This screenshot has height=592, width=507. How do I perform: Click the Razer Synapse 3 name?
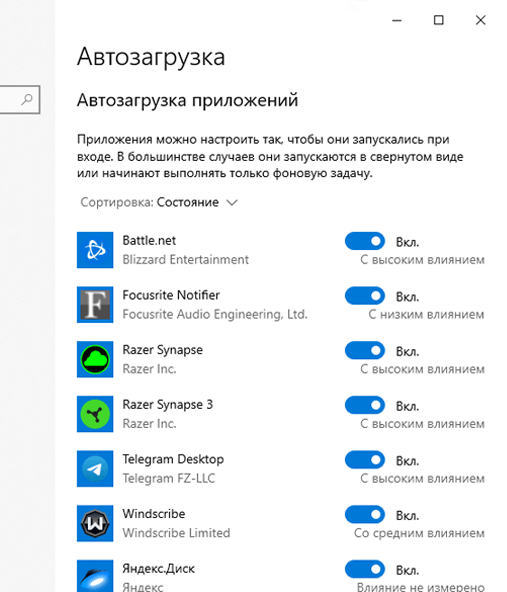click(168, 405)
